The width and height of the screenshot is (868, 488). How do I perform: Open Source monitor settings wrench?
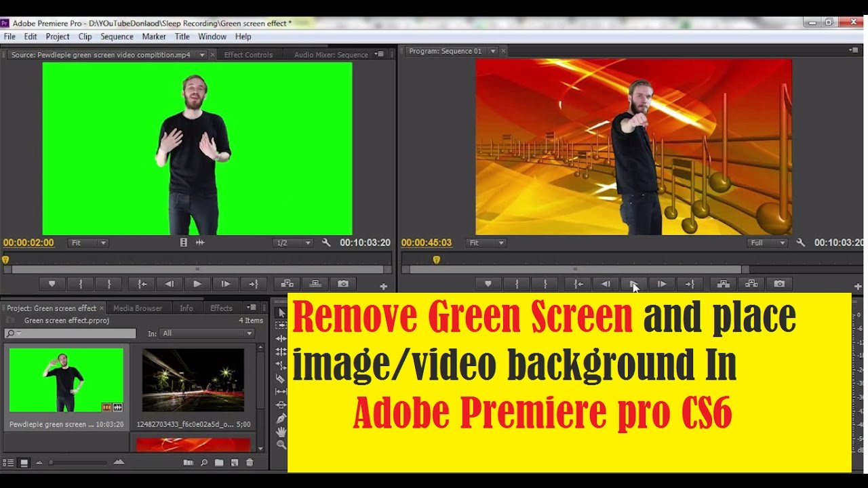click(x=326, y=243)
